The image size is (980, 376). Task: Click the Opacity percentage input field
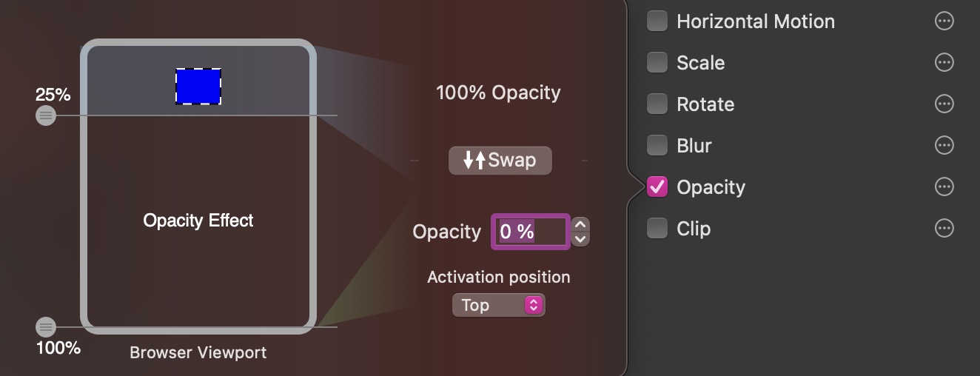[x=530, y=232]
